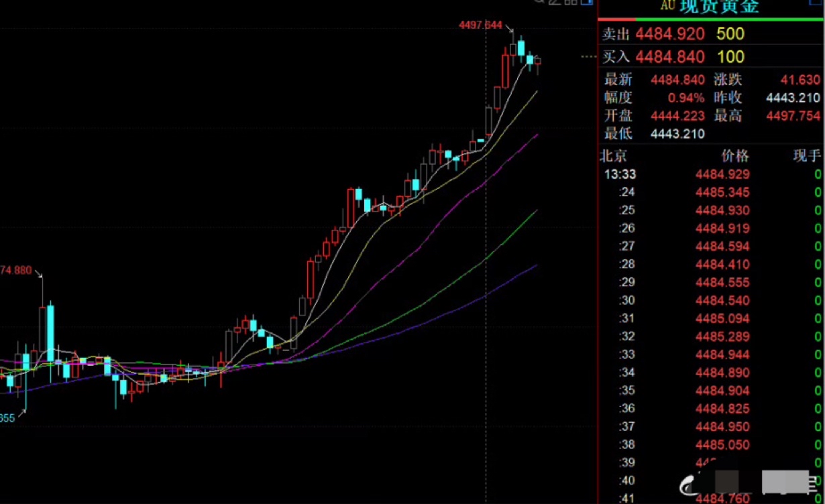Click tick price 4484.950 at :37

coord(722,427)
